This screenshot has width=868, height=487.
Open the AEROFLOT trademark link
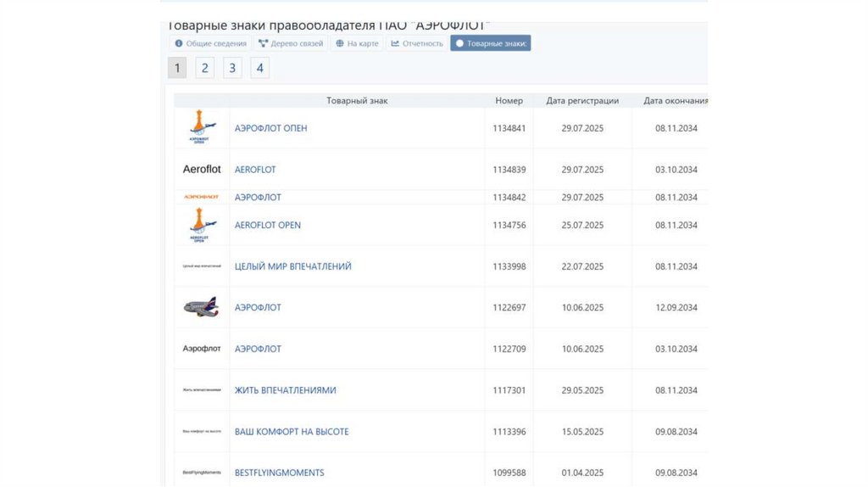click(x=255, y=170)
